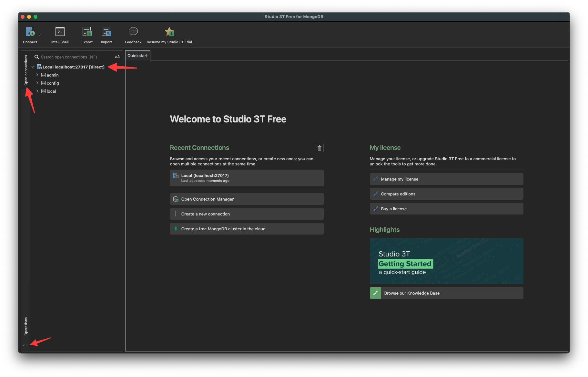
Task: Open the Buy a license link
Action: tap(446, 209)
